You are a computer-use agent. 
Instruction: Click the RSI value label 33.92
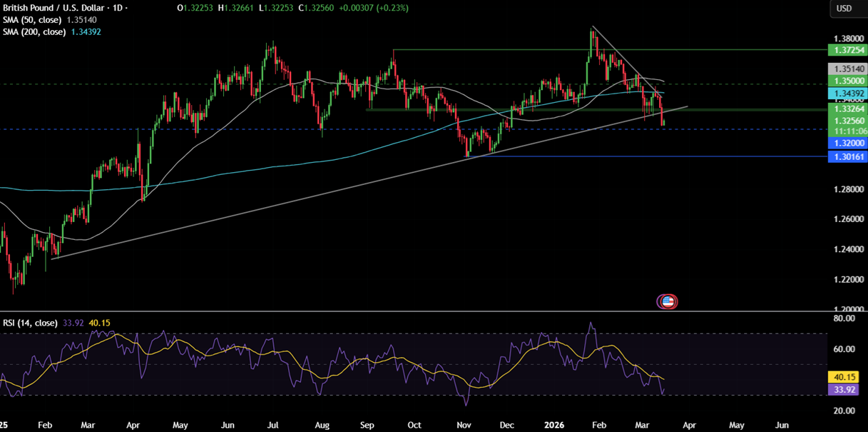click(x=842, y=389)
